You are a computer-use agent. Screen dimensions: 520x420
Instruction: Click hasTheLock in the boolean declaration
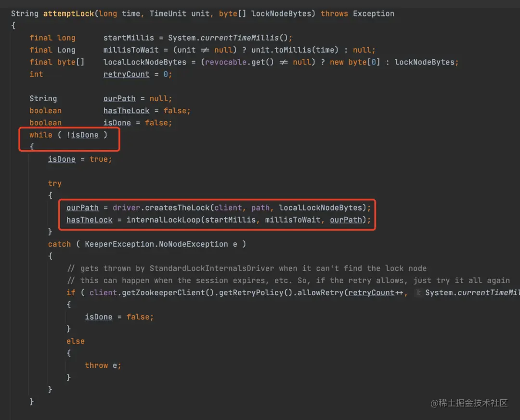tap(126, 111)
